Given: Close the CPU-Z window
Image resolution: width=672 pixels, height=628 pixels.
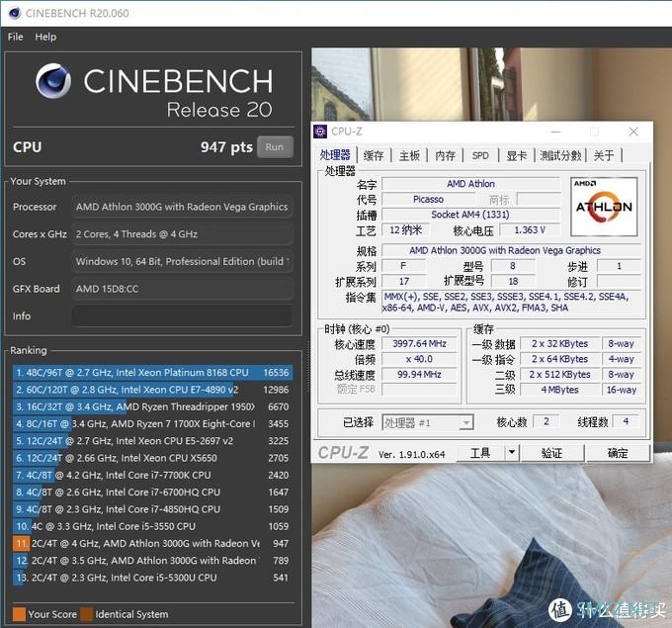Looking at the screenshot, I should [633, 132].
